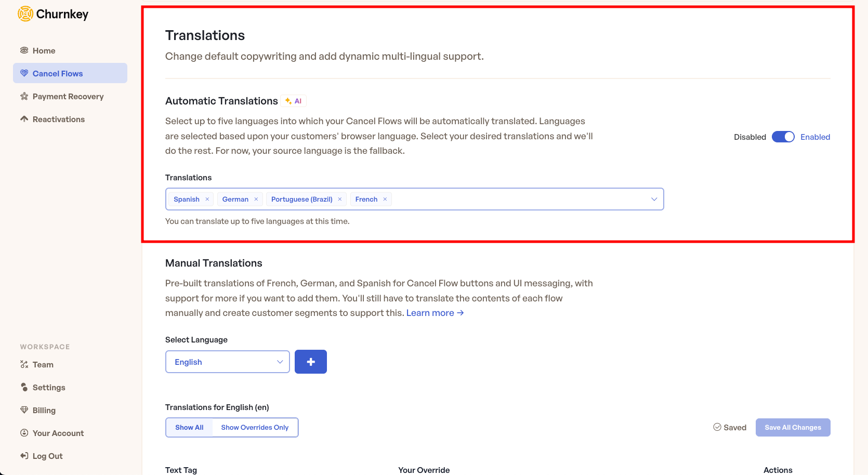Open the Select Language dropdown showing English
Viewport: 868px width, 475px height.
point(227,362)
